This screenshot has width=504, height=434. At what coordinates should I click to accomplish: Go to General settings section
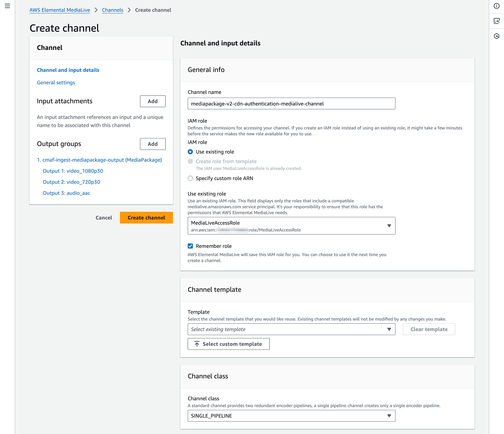point(56,82)
